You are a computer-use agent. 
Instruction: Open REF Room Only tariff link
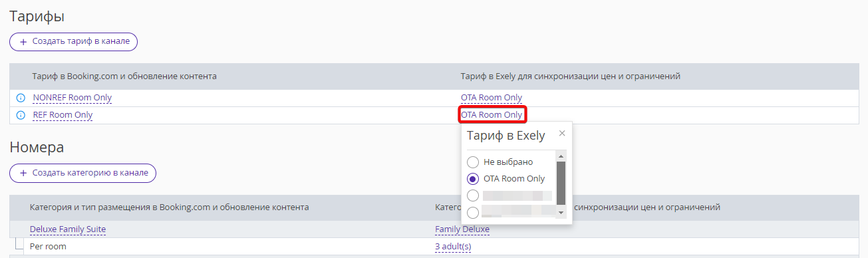(63, 115)
